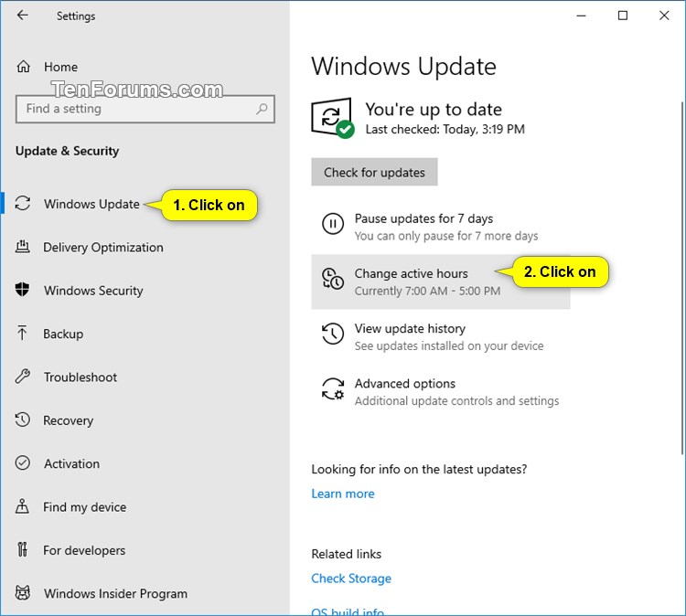Image resolution: width=686 pixels, height=616 pixels.
Task: Click the Delivery Optimization icon
Action: 23,247
